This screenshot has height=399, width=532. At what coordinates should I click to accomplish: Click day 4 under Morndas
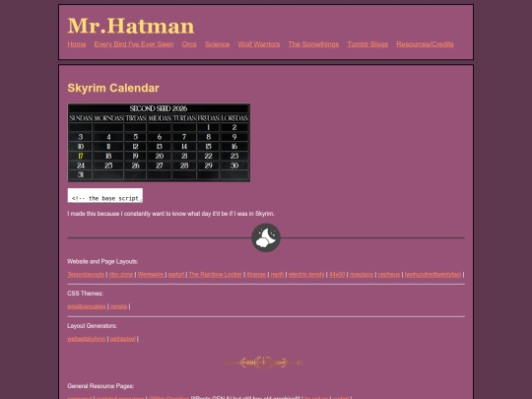click(x=108, y=137)
